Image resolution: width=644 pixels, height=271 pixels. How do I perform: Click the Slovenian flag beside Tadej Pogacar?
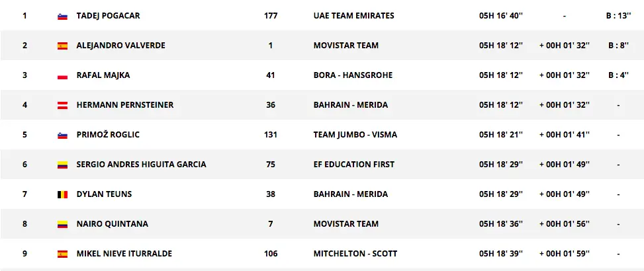click(63, 16)
